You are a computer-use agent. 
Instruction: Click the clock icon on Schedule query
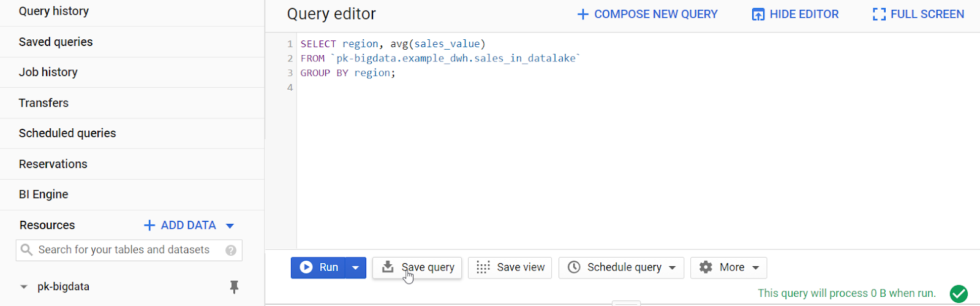coord(574,267)
